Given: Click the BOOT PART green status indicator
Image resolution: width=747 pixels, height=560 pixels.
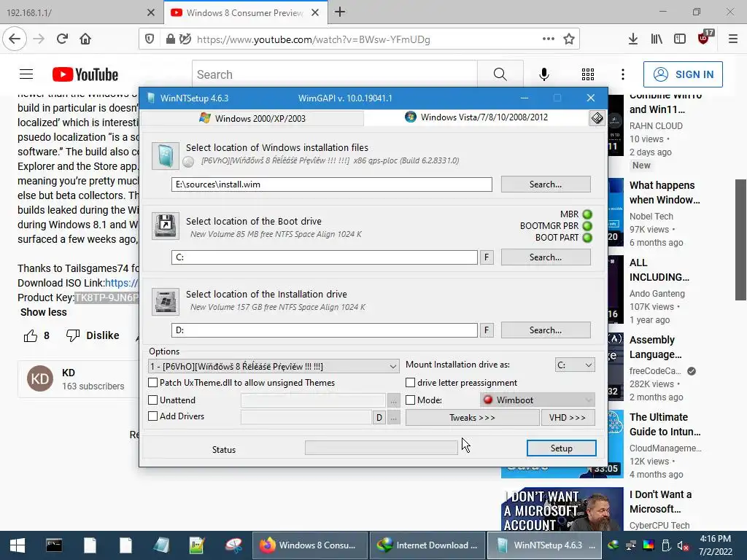Looking at the screenshot, I should click(x=587, y=238).
